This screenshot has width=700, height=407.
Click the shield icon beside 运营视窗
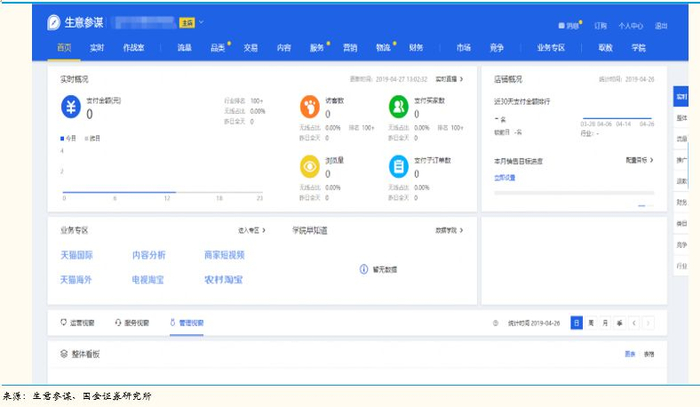click(63, 322)
